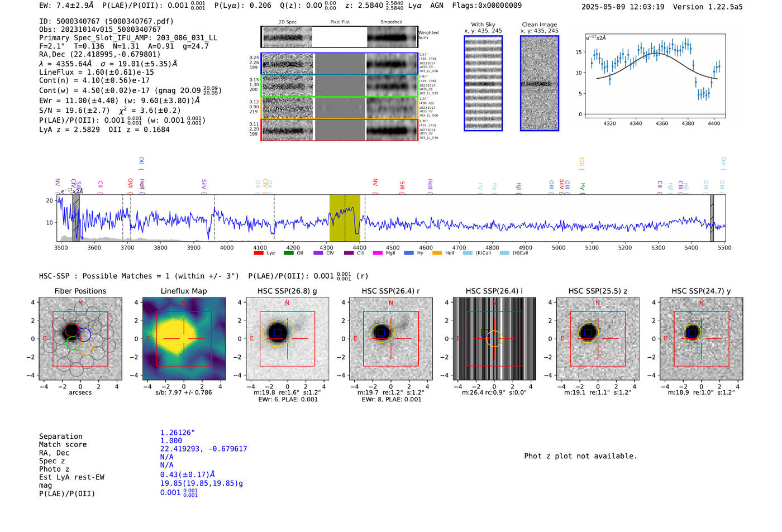Click the HSC SSP(25.5) z cutout

tap(598, 339)
